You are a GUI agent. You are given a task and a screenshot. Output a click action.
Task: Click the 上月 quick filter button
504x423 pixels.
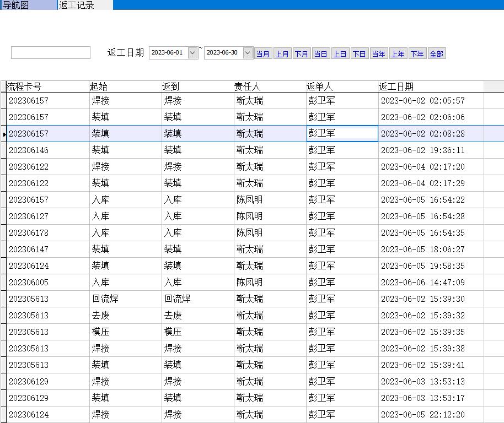click(282, 54)
